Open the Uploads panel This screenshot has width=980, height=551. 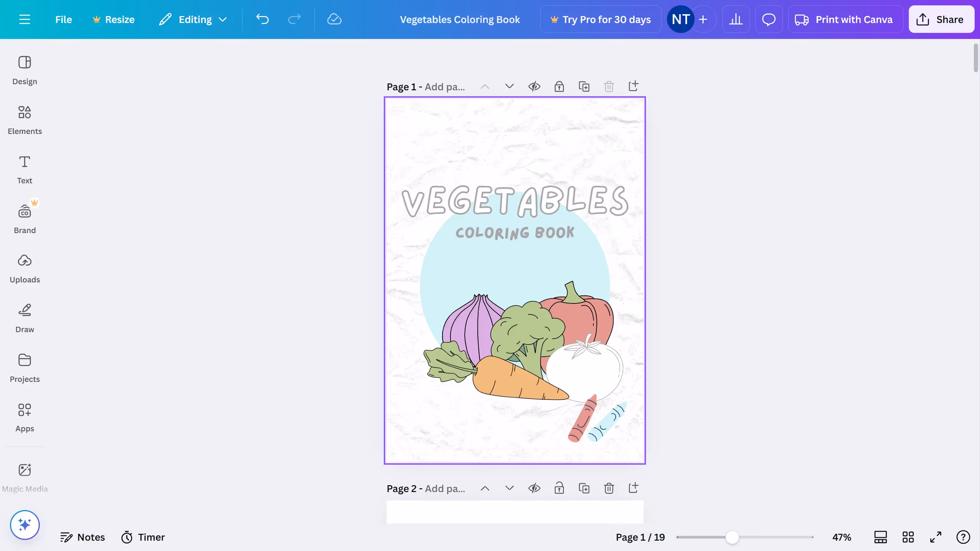click(24, 268)
